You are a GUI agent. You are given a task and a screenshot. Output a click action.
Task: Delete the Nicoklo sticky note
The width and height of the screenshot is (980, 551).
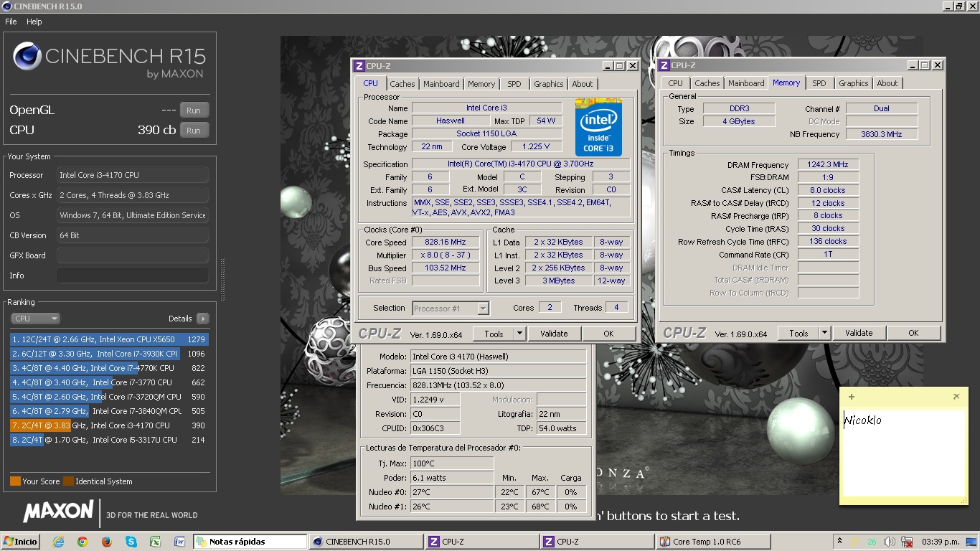pos(956,397)
